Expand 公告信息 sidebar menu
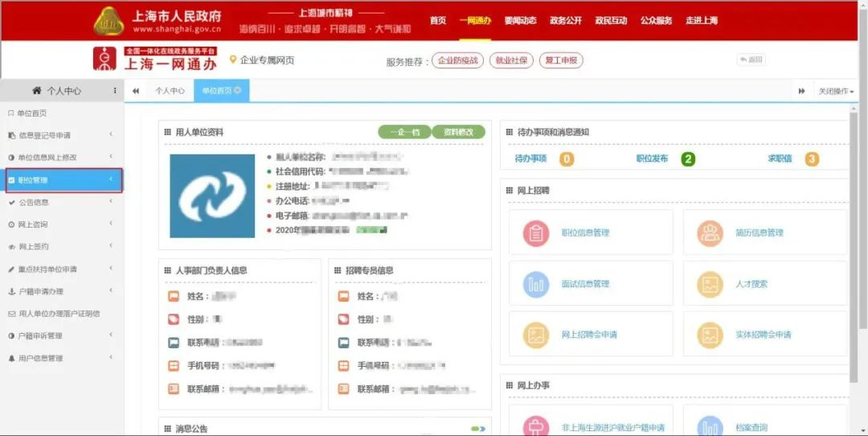The image size is (868, 436). [x=62, y=202]
